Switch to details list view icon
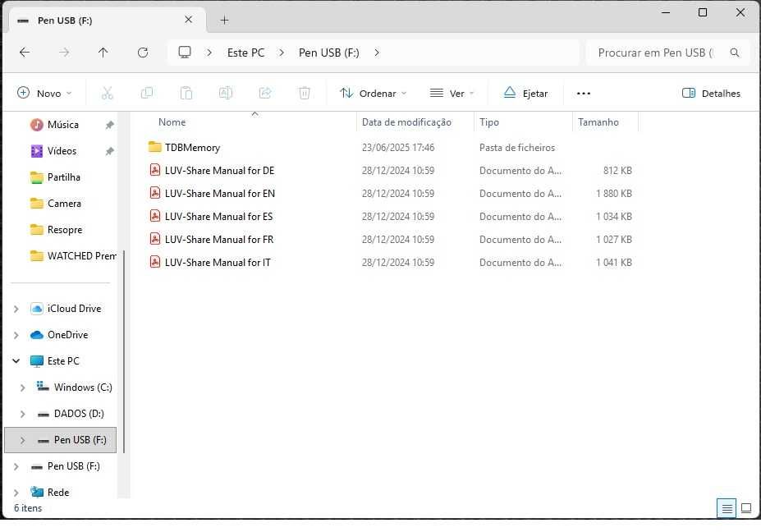The height and width of the screenshot is (532, 761). click(727, 508)
